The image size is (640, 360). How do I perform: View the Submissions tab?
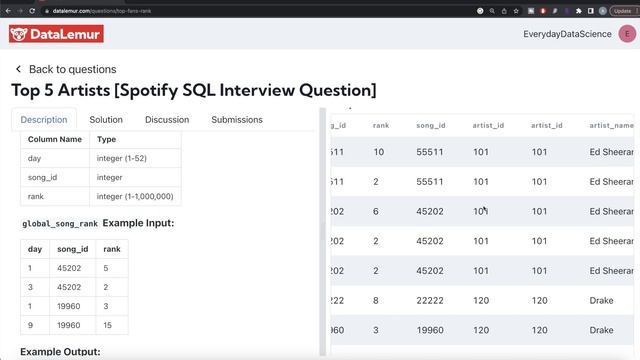pos(237,120)
